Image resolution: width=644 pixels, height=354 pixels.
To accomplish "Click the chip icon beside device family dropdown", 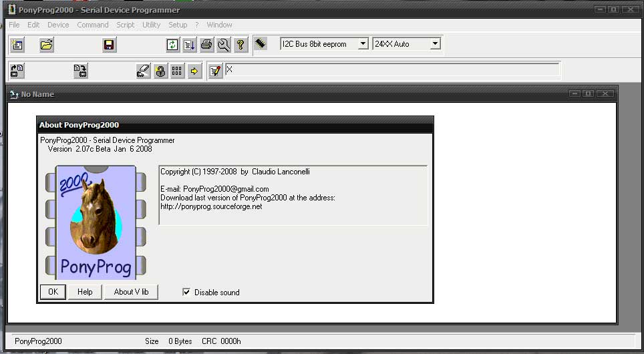I will [261, 43].
